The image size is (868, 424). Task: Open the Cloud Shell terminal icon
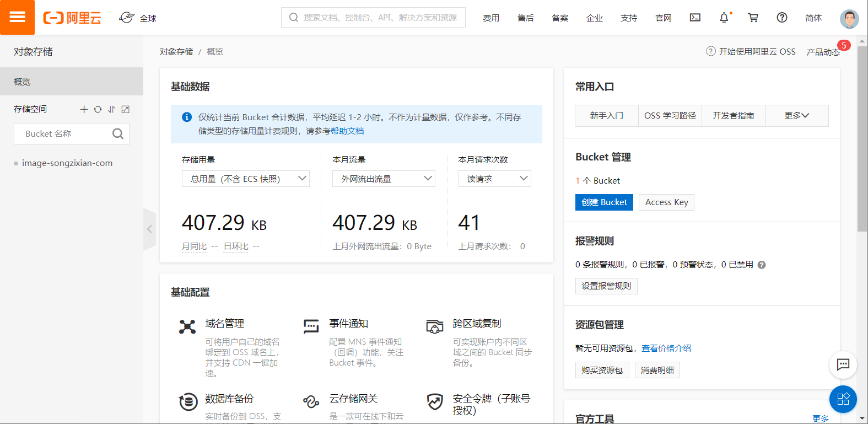[x=696, y=18]
